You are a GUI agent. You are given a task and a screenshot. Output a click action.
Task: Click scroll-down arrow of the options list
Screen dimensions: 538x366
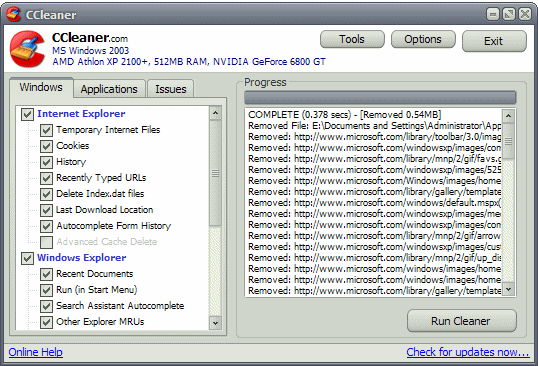[215, 323]
